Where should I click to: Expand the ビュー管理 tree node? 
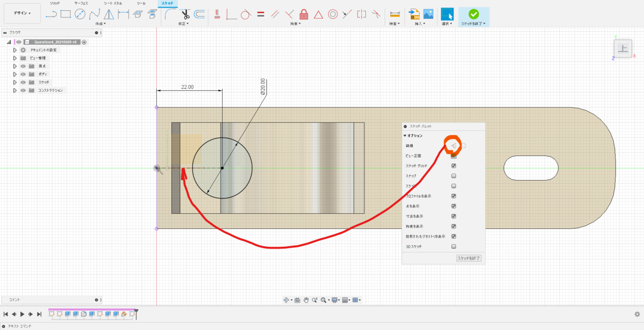(15, 58)
